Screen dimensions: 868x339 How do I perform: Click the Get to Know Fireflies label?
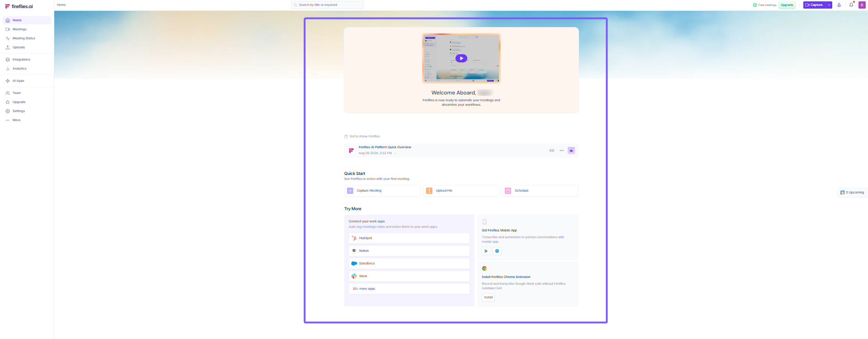365,137
